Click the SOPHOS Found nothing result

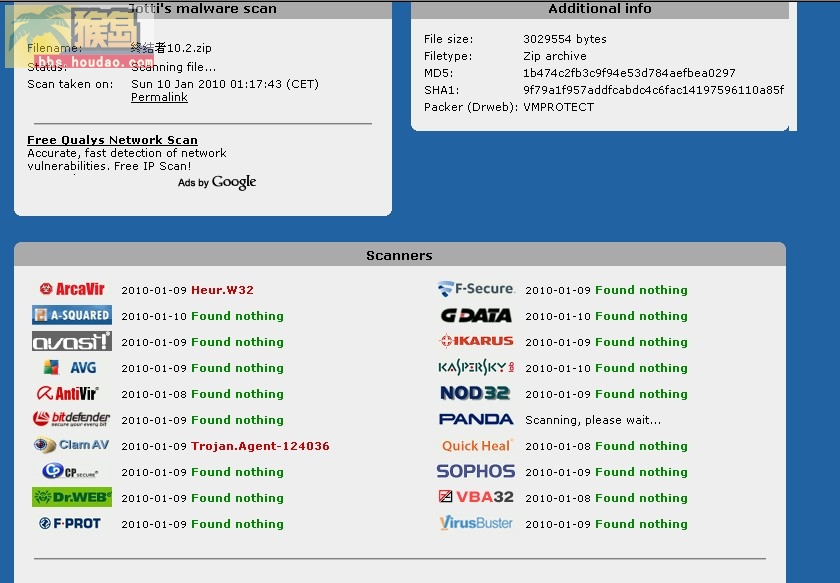(x=641, y=472)
